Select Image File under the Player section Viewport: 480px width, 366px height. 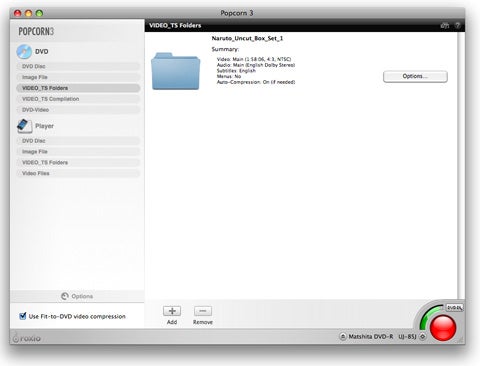coord(78,152)
